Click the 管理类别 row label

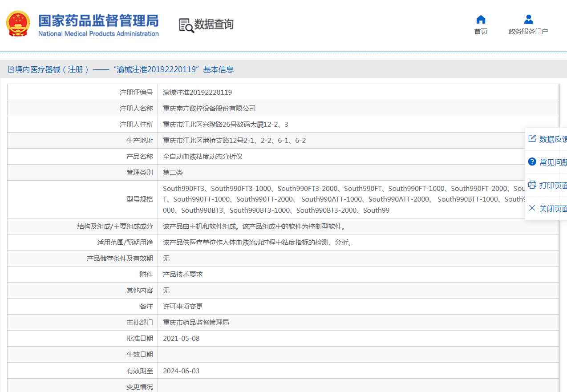click(140, 173)
